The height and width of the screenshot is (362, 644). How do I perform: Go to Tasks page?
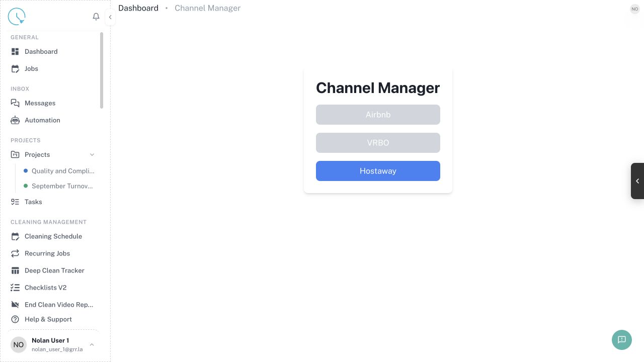[x=33, y=202]
